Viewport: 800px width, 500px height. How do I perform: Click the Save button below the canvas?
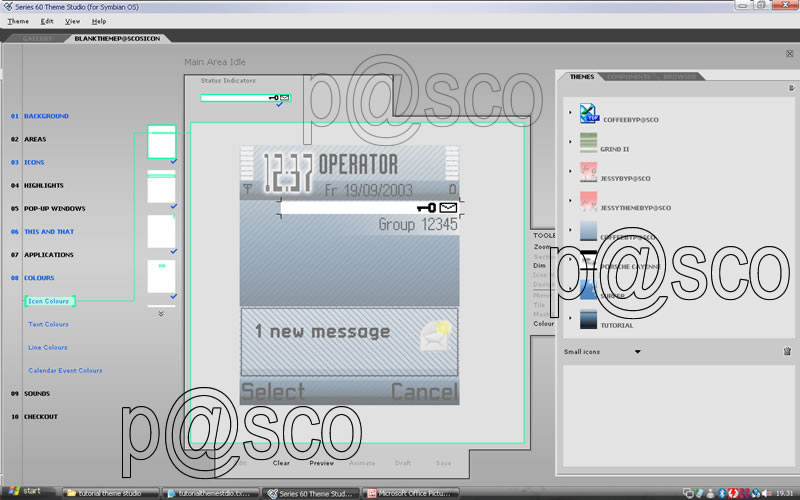443,463
